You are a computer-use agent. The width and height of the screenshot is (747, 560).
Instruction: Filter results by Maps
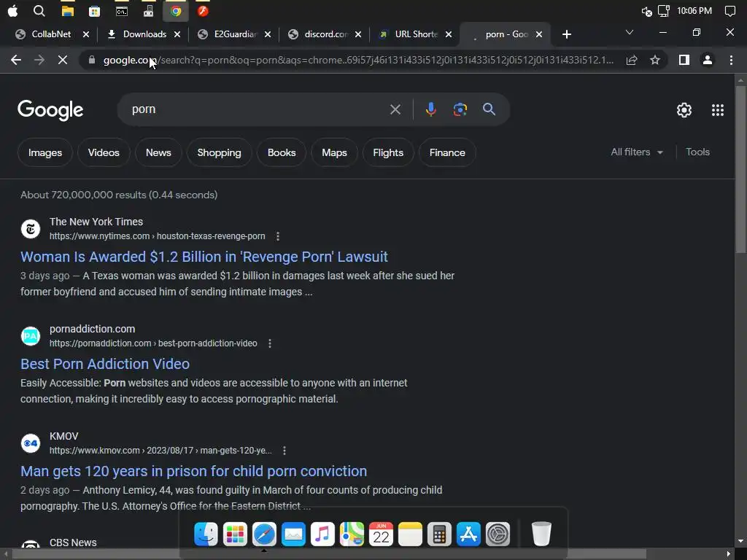pyautogui.click(x=334, y=152)
